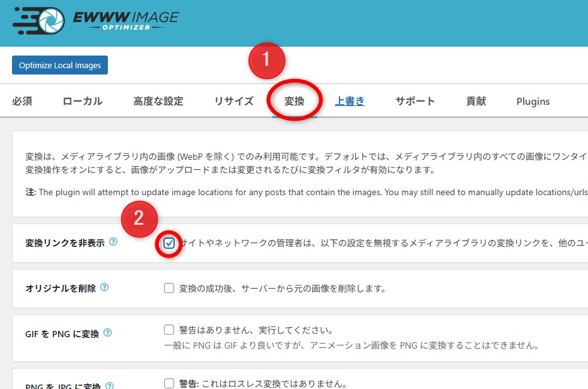Click the red circled number 2 marker
Viewport: 588px width, 389px height.
[139, 219]
